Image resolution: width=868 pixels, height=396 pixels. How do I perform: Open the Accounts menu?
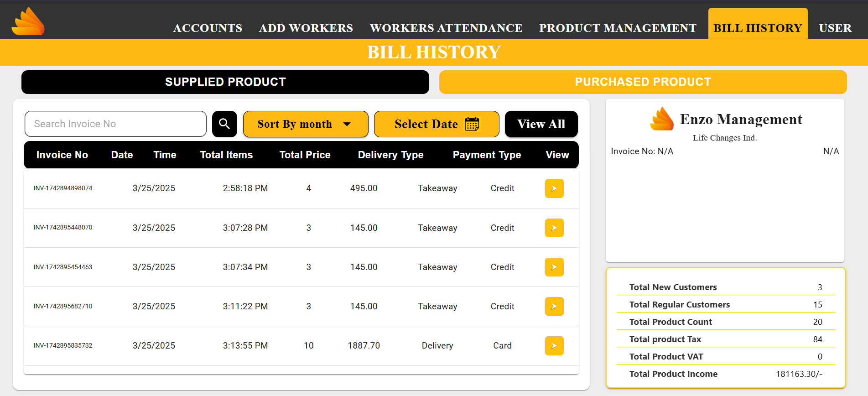208,28
